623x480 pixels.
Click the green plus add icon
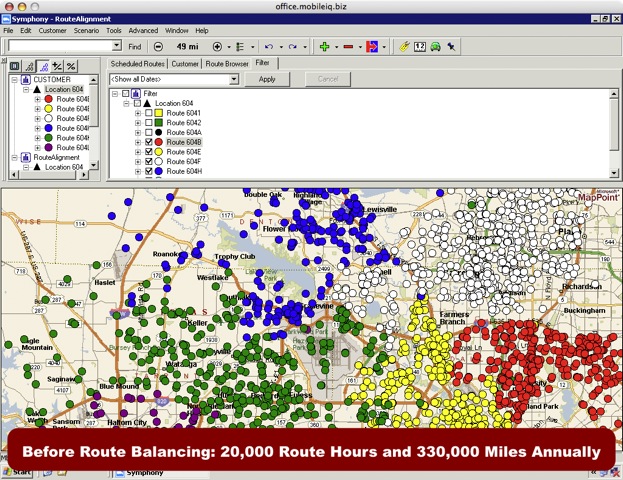pos(324,47)
